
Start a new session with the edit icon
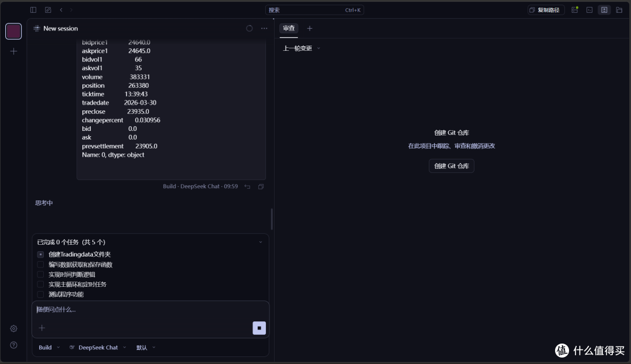tap(48, 10)
